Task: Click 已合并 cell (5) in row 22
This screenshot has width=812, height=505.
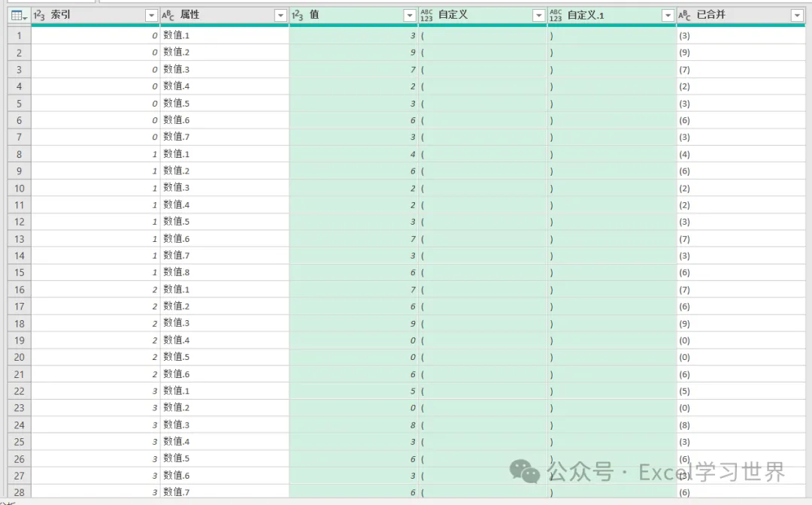Action: coord(741,392)
